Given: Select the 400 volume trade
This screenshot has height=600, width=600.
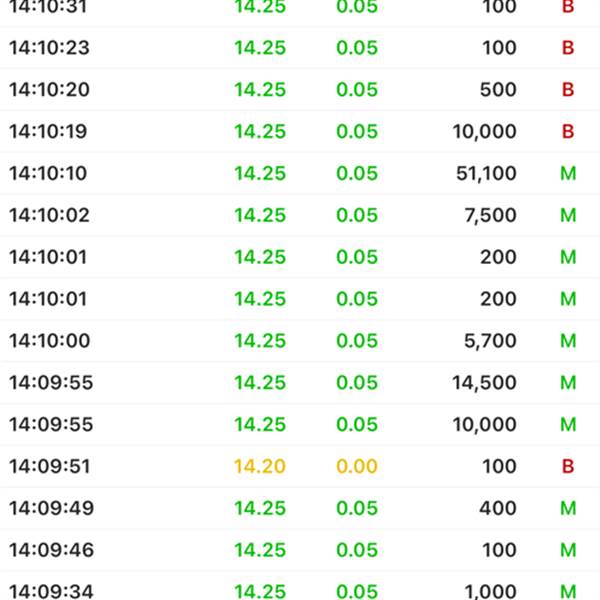Looking at the screenshot, I should click(x=498, y=509).
